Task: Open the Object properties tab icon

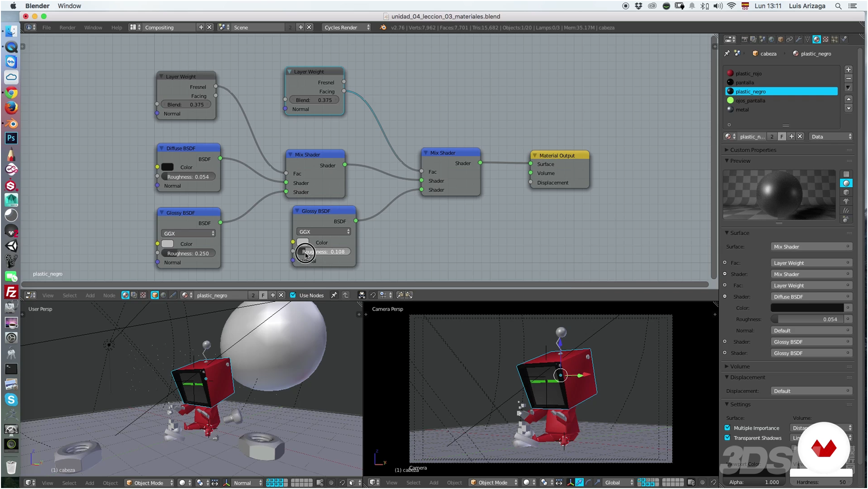Action: (780, 39)
